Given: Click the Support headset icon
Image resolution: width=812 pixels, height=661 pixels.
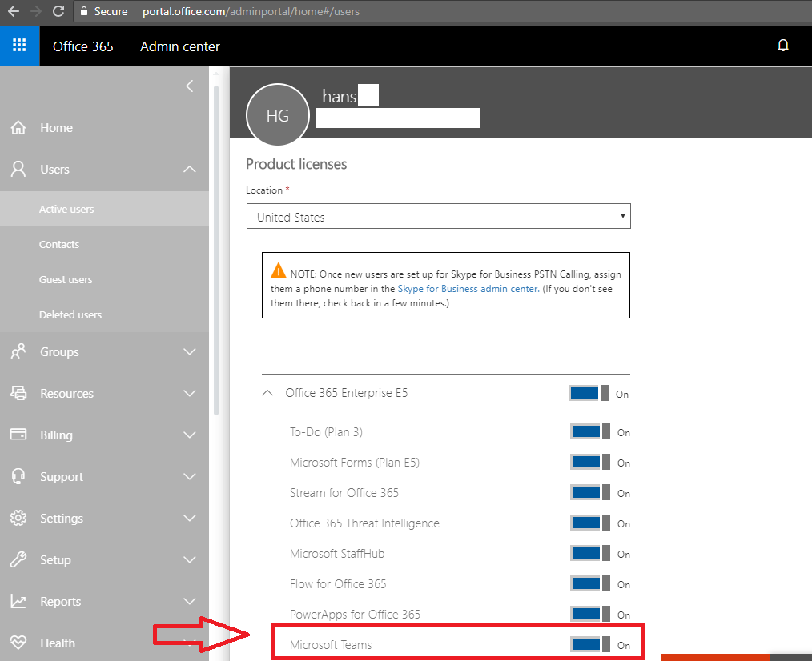Looking at the screenshot, I should [18, 476].
